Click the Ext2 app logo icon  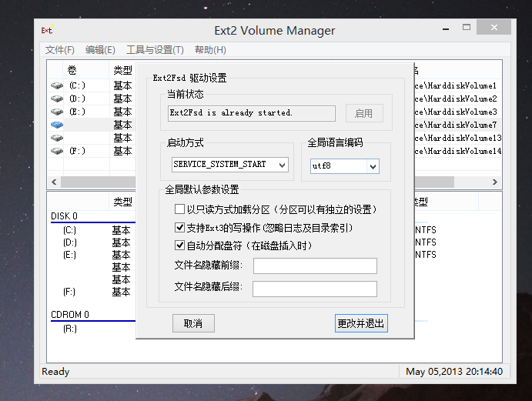click(x=48, y=30)
